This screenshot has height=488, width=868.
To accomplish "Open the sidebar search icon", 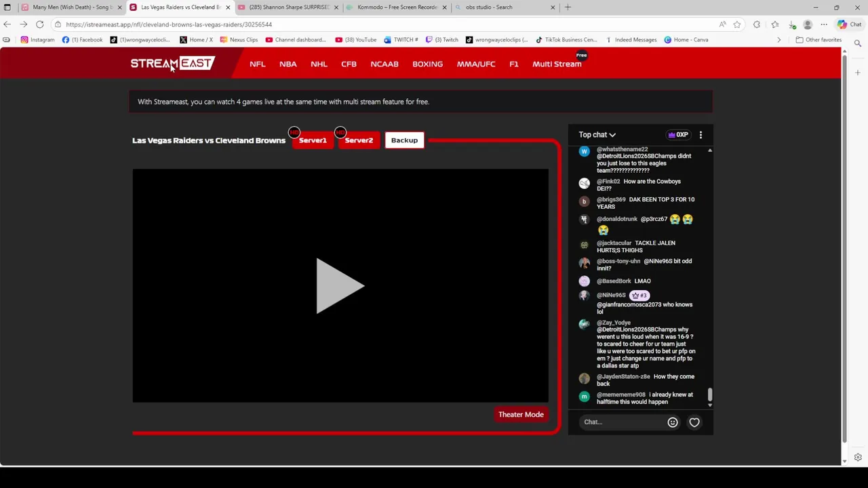I will 858,43.
